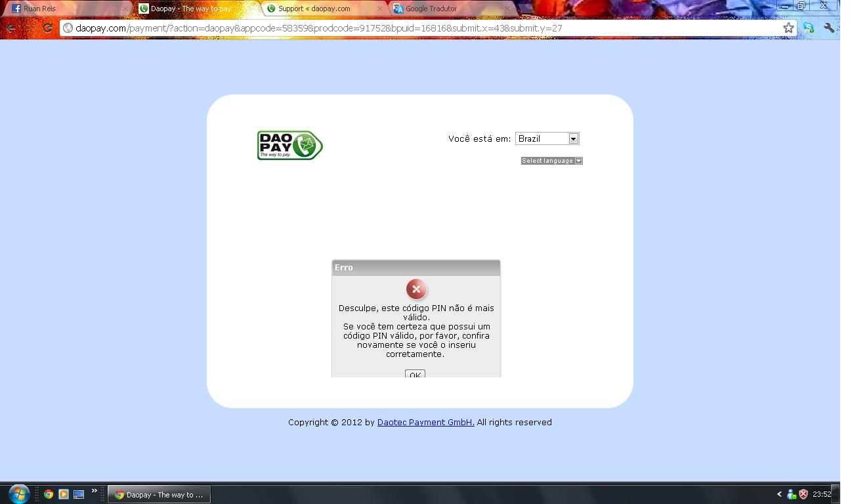The height and width of the screenshot is (504, 852).
Task: Switch to the Support « daopay.com tab
Action: point(320,9)
